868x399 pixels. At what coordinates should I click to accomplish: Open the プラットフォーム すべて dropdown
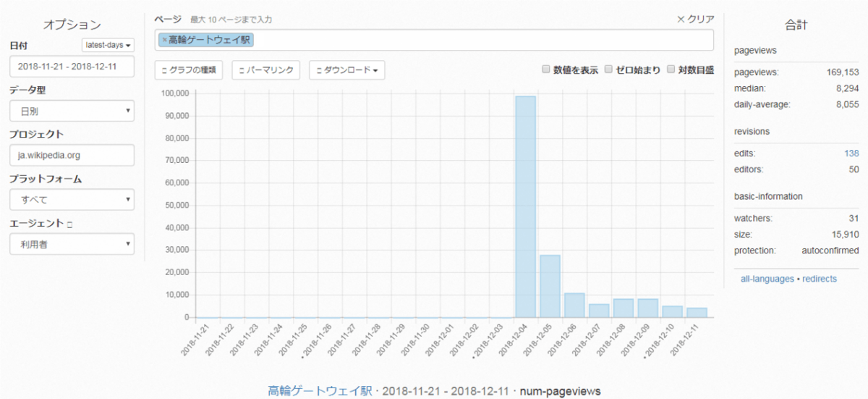72,199
